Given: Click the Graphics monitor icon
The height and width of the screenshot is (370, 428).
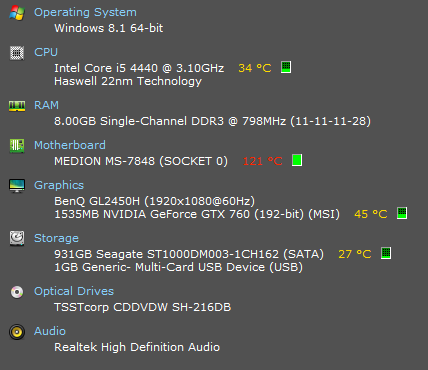Looking at the screenshot, I should click(17, 186).
